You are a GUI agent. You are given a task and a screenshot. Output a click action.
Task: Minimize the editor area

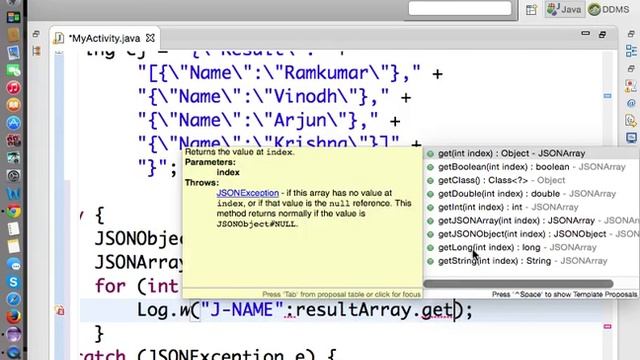(585, 33)
